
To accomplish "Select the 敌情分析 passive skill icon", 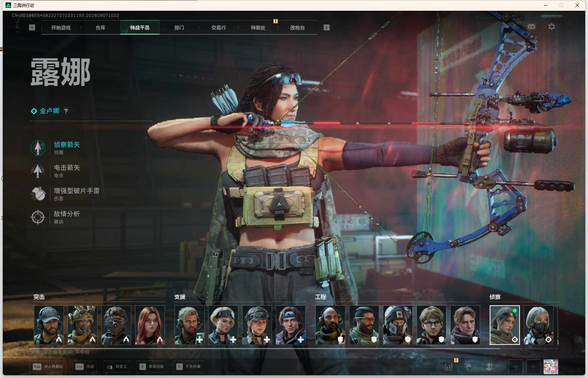I will pyautogui.click(x=38, y=217).
